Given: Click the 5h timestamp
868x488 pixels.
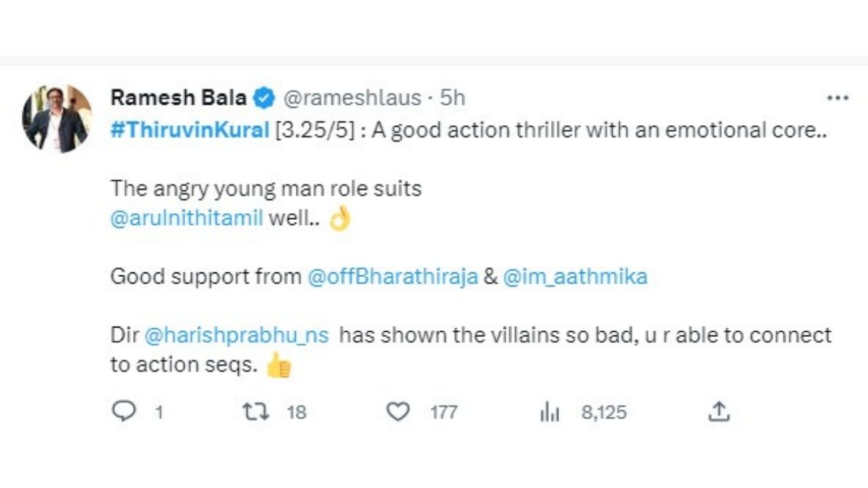Looking at the screenshot, I should pyautogui.click(x=452, y=98).
